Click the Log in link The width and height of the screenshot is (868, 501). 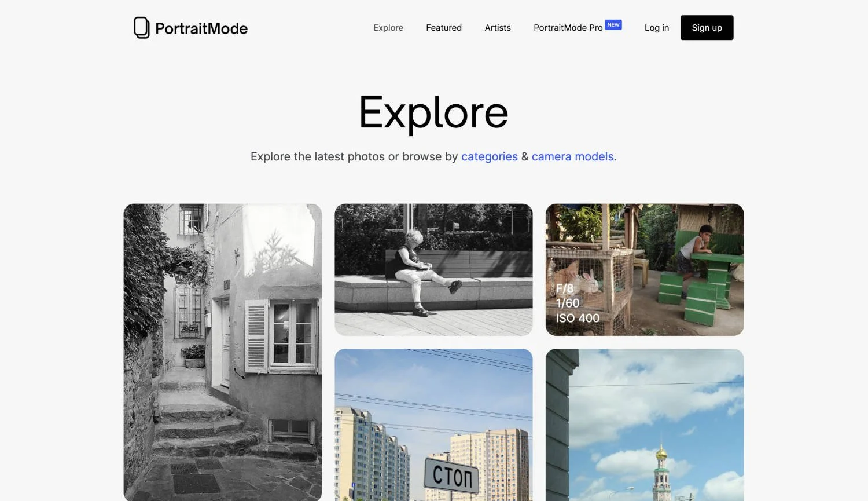coord(657,28)
